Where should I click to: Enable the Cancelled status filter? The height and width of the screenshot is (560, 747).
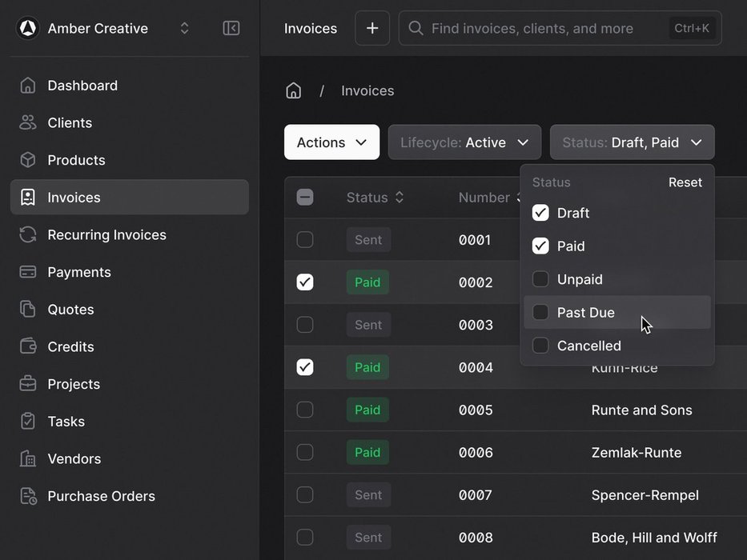click(540, 346)
